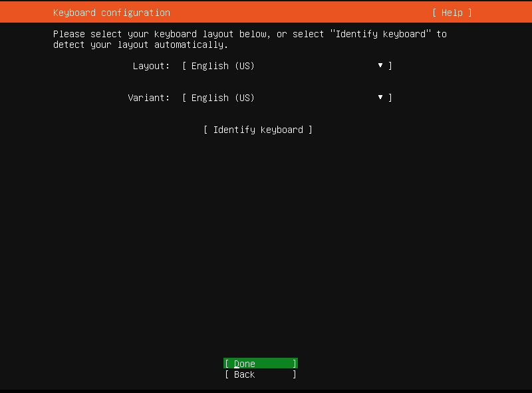Viewport: 532px width, 393px height.
Task: Click Identify keyboard button
Action: tap(258, 130)
